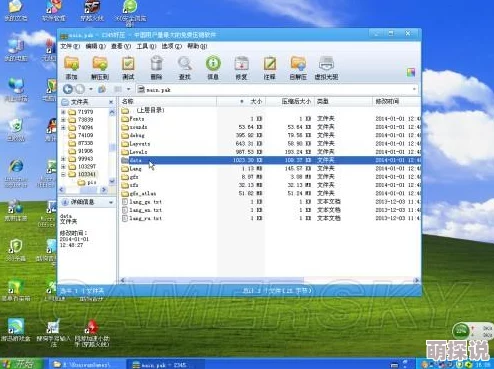
Task: Click the 信息 (Info) green icon
Action: [213, 64]
